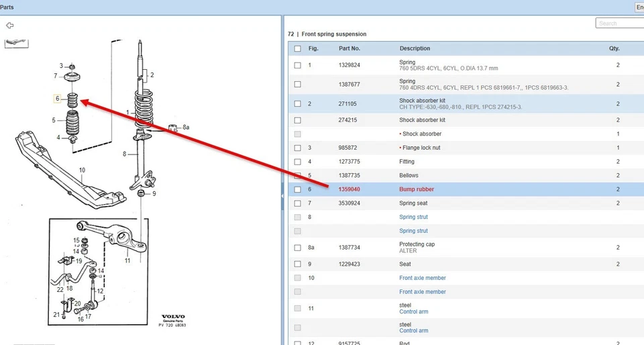This screenshot has height=345, width=644.
Task: Open the second Control arm link
Action: click(x=414, y=331)
